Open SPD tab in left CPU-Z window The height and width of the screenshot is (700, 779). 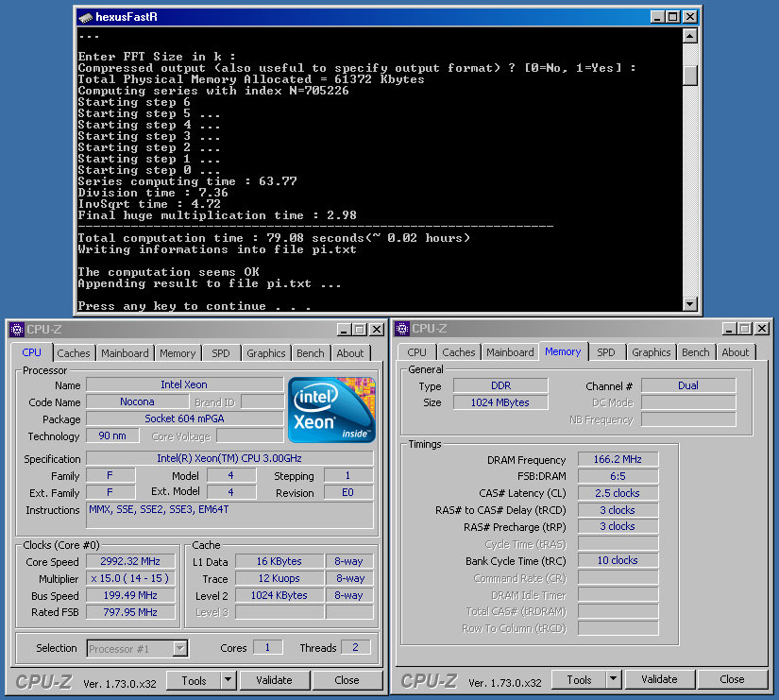221,353
